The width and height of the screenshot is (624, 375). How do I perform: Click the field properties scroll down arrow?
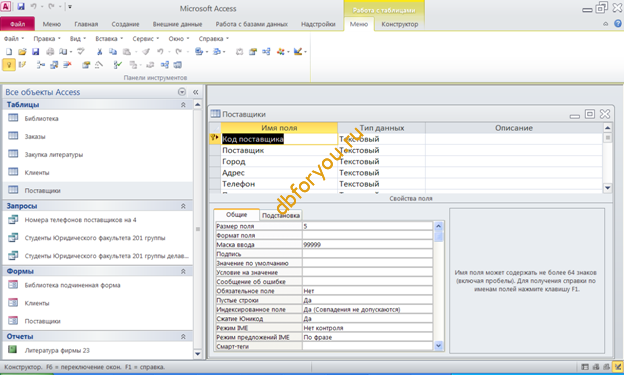pyautogui.click(x=439, y=346)
